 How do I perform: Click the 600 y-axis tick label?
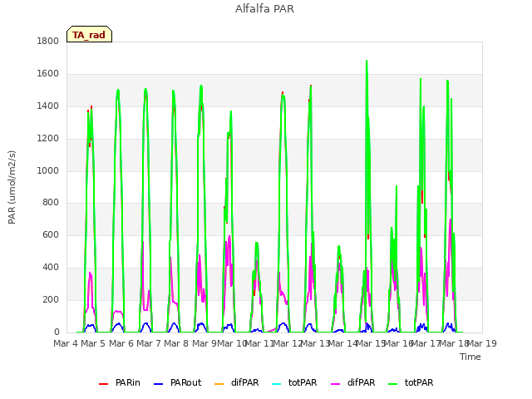(51, 234)
